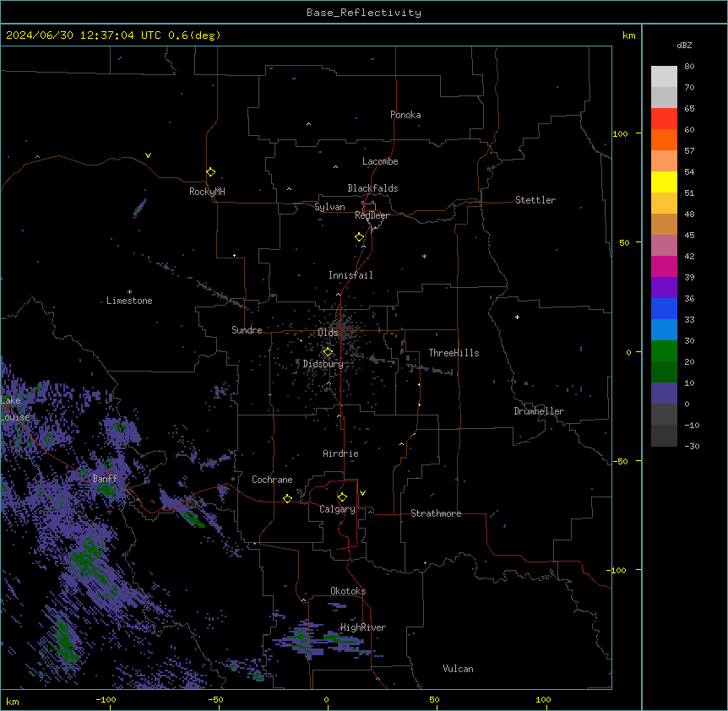The width and height of the screenshot is (728, 711).
Task: Click the Airdrie map label
Action: tap(341, 453)
